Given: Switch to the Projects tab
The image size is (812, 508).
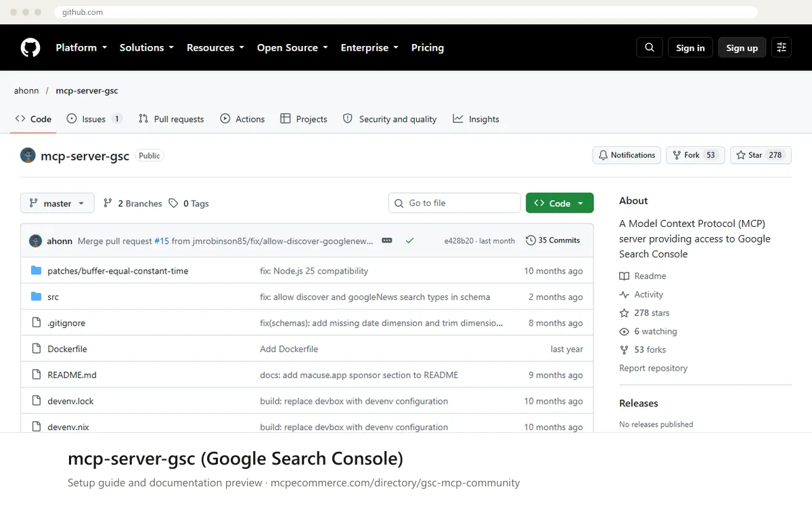Looking at the screenshot, I should click(x=304, y=119).
